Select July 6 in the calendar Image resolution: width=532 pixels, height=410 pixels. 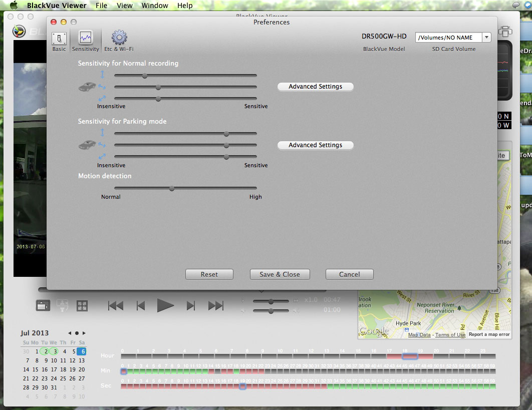click(x=82, y=351)
